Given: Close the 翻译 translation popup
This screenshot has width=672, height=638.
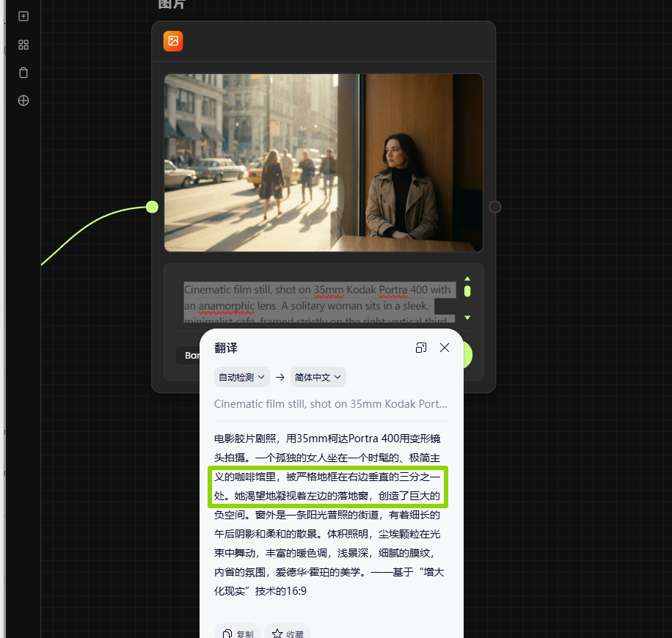Looking at the screenshot, I should coord(445,348).
